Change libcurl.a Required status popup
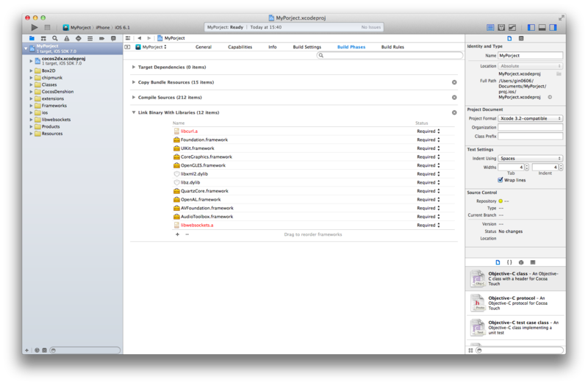This screenshot has height=385, width=588. coord(429,132)
